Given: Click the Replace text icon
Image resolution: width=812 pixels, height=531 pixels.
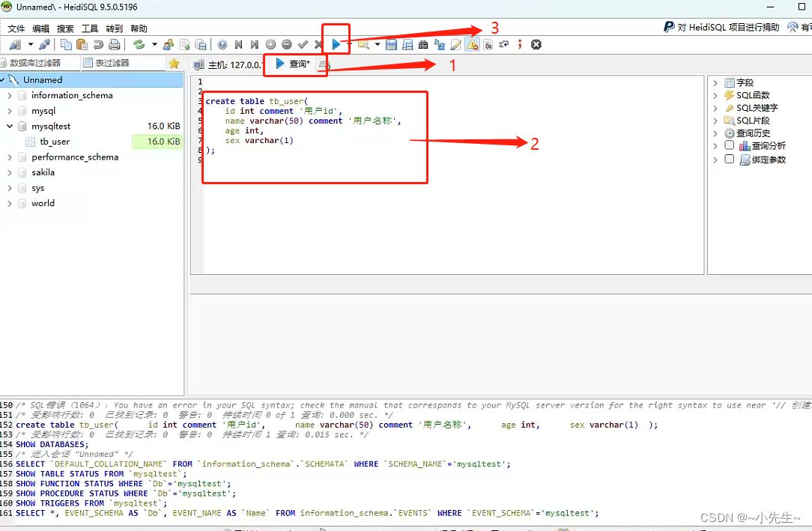Looking at the screenshot, I should coord(440,45).
